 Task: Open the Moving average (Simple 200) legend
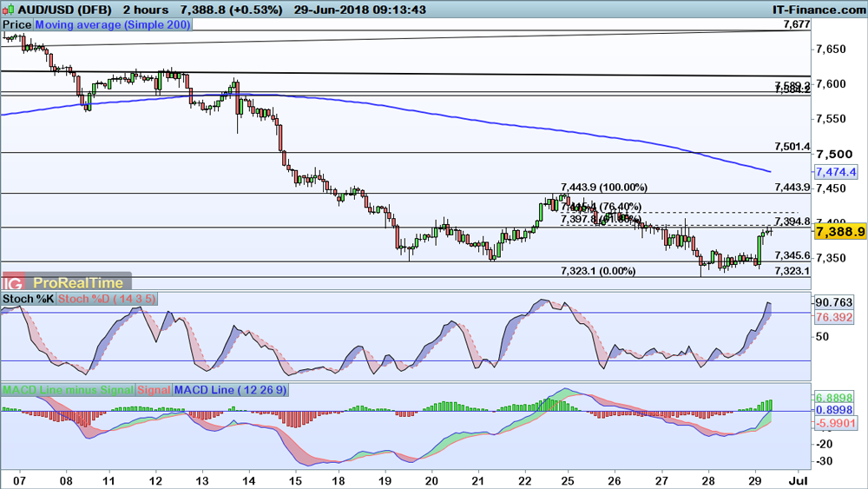tap(113, 25)
